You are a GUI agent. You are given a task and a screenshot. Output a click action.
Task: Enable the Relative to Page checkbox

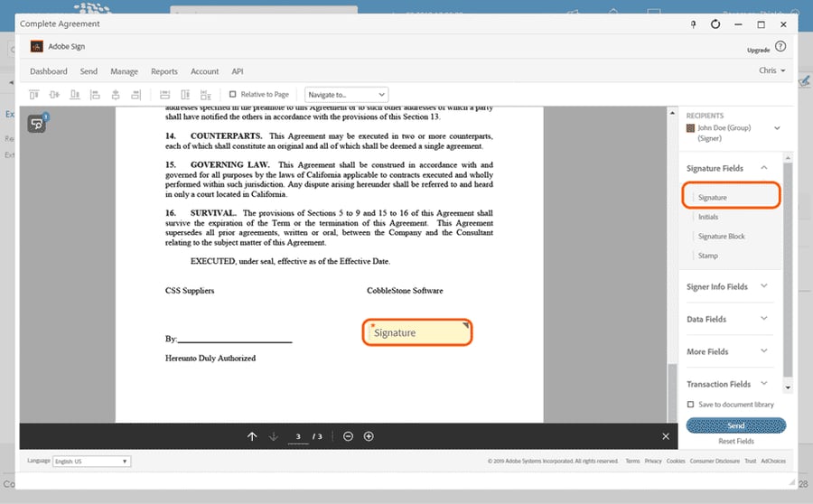[233, 94]
